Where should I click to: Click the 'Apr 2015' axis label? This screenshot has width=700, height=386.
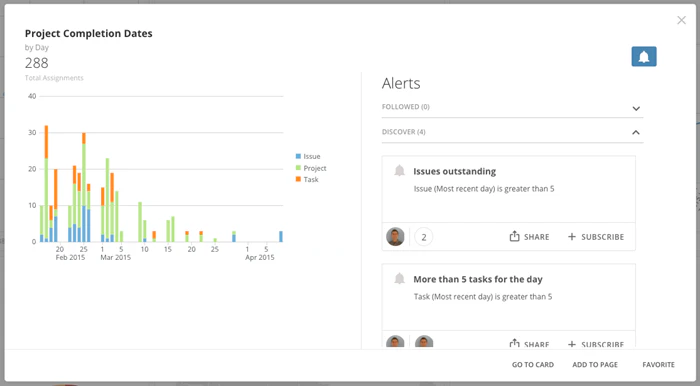pos(259,257)
